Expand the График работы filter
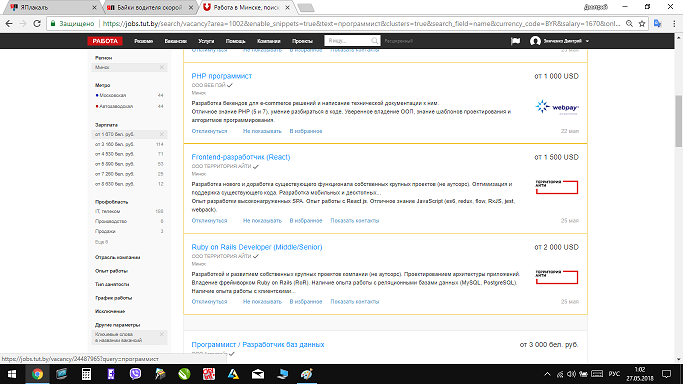The height and width of the screenshot is (384, 683). (113, 298)
